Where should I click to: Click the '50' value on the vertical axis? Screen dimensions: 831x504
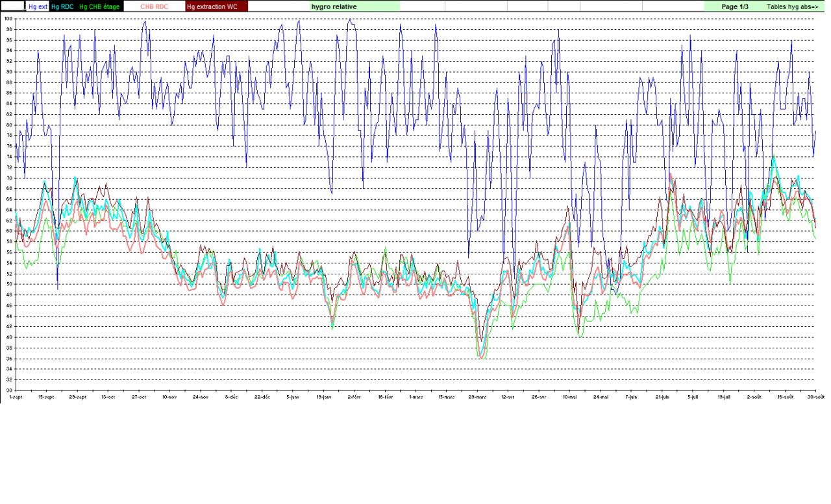[x=9, y=284]
